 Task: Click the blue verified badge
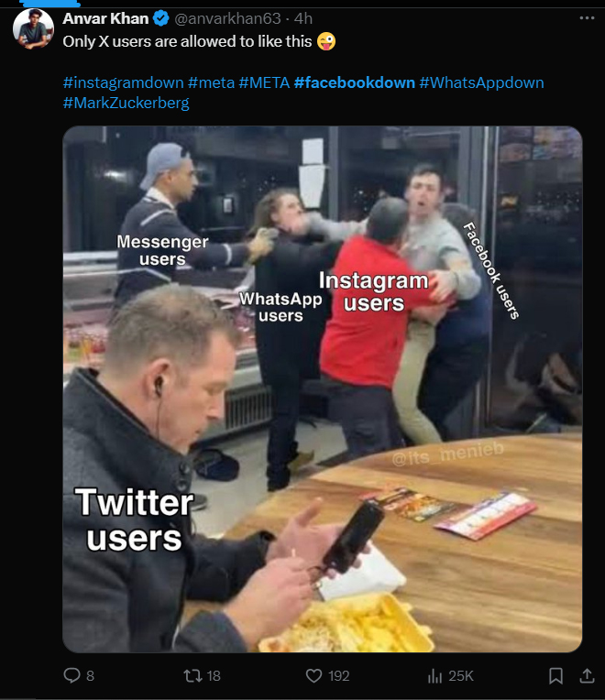point(161,18)
